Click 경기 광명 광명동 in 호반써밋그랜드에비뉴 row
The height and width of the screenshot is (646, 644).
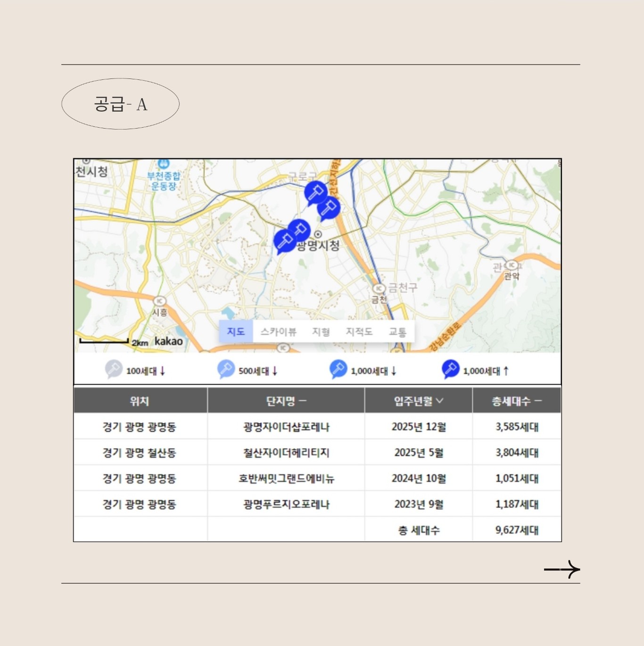[140, 478]
